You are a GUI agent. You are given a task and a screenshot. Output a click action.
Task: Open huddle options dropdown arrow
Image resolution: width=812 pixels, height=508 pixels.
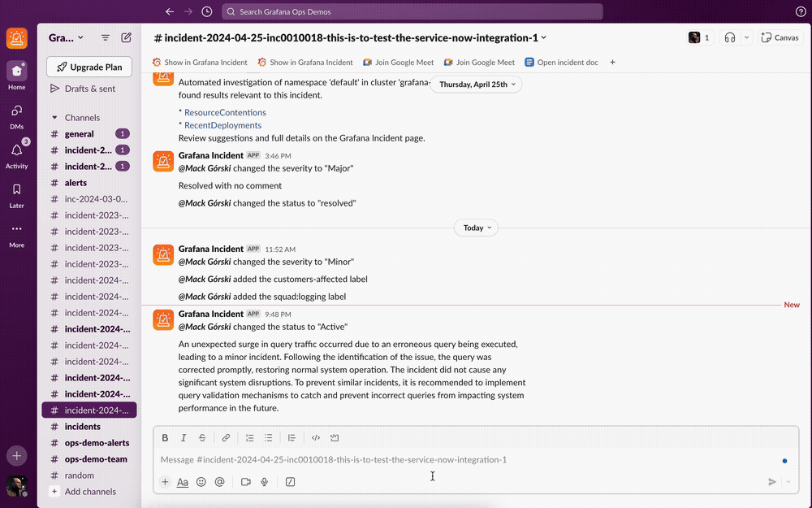point(746,37)
